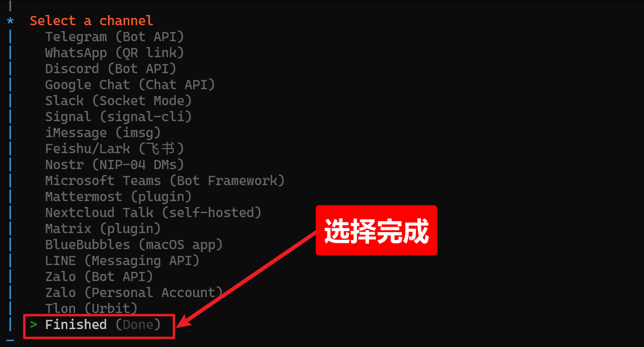Select Nostr (NIP-04 DMs) channel

tap(115, 165)
